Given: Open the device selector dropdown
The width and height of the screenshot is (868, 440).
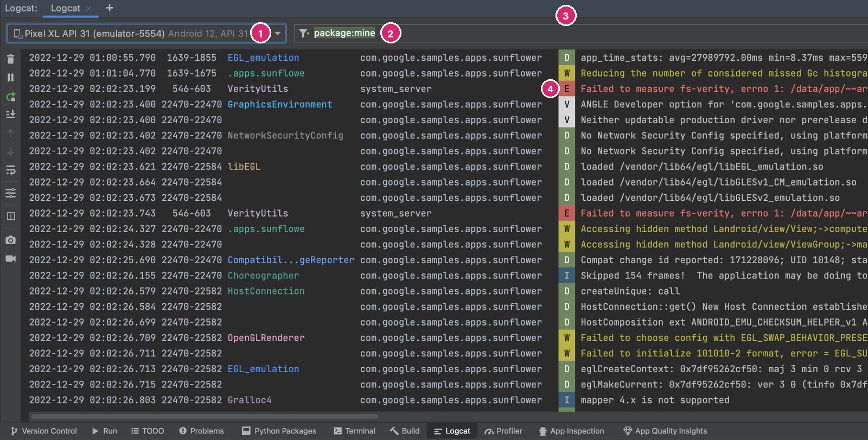Looking at the screenshot, I should point(146,33).
